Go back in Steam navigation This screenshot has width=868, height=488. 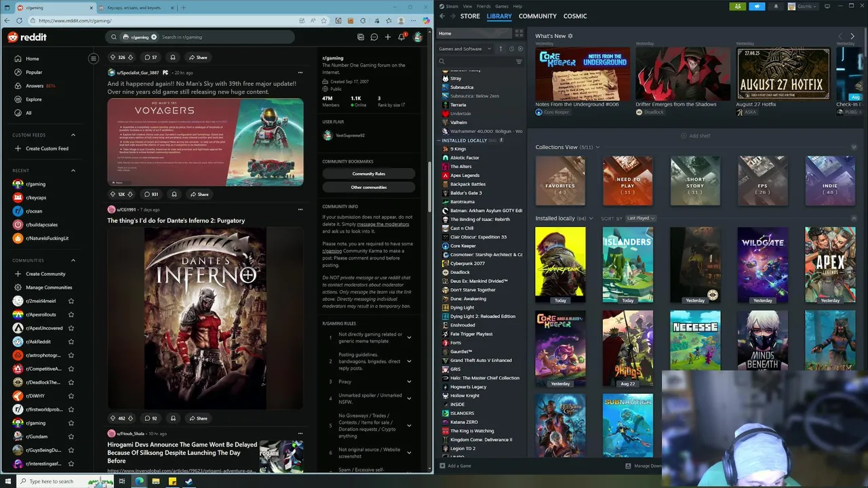click(x=442, y=16)
